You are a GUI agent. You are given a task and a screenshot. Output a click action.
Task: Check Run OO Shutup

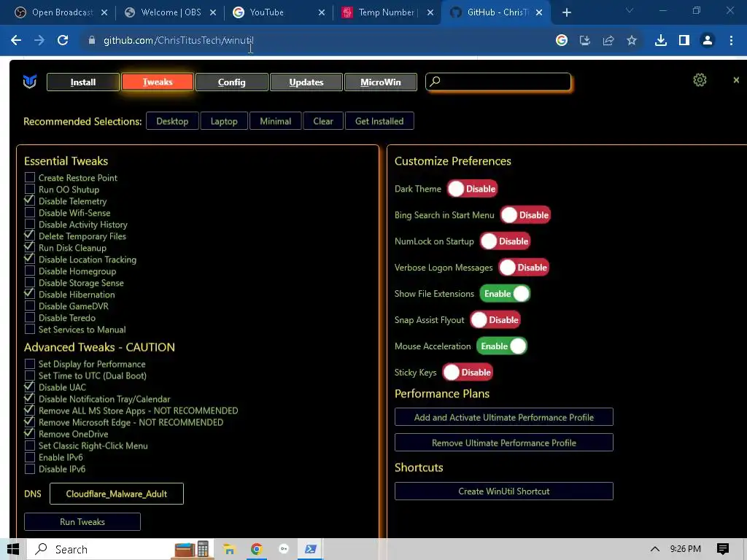coord(29,189)
